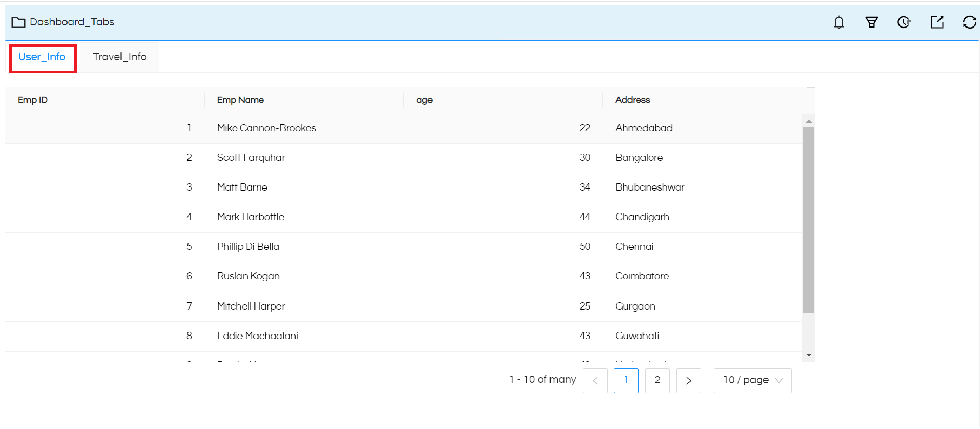Go to previous page arrow
980x429 pixels.
point(595,381)
